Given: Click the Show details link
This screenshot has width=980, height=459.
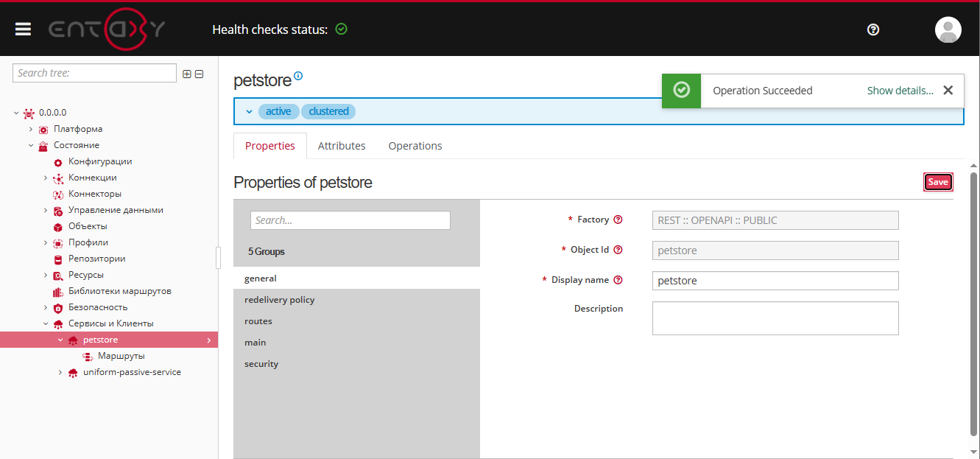Looking at the screenshot, I should (x=900, y=91).
